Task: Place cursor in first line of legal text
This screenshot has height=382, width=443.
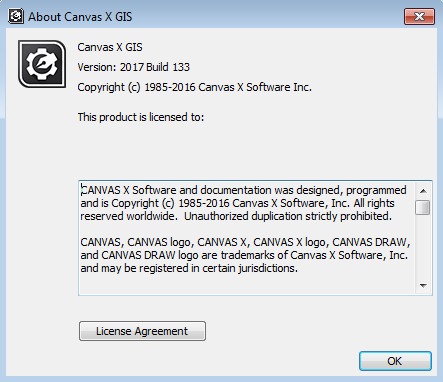Action: (243, 190)
